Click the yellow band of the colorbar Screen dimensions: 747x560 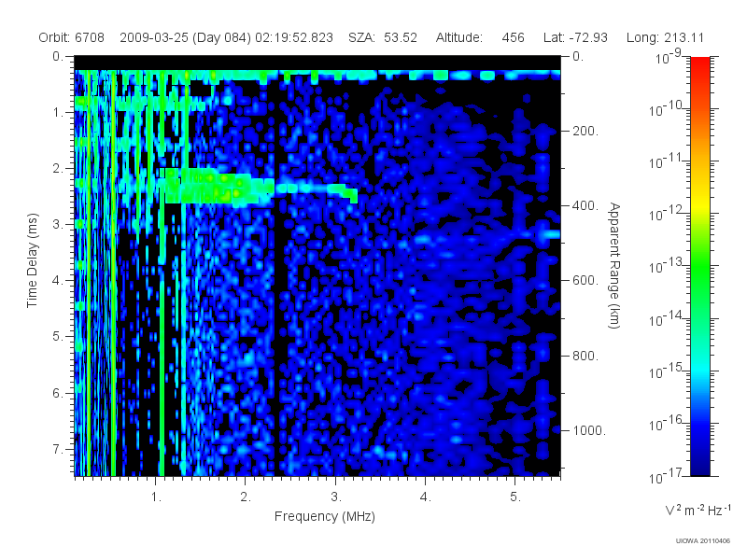coord(700,205)
